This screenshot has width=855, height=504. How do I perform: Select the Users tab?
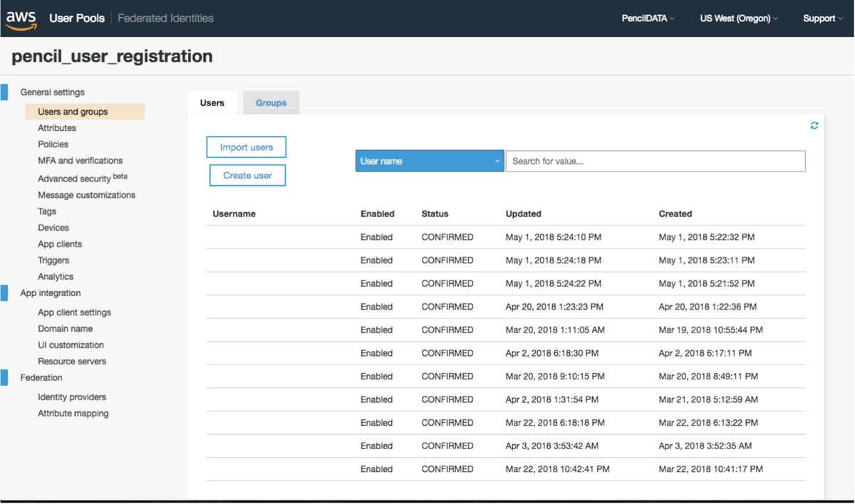click(x=212, y=103)
